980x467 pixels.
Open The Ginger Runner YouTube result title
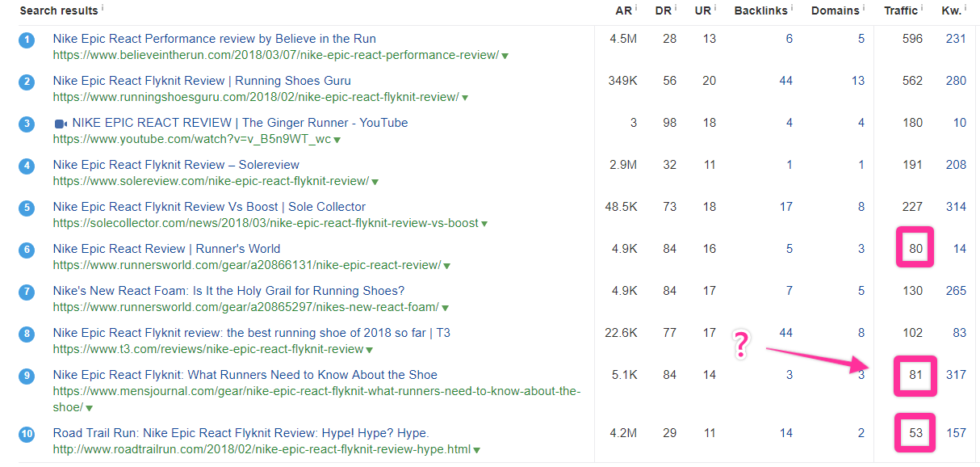[240, 123]
